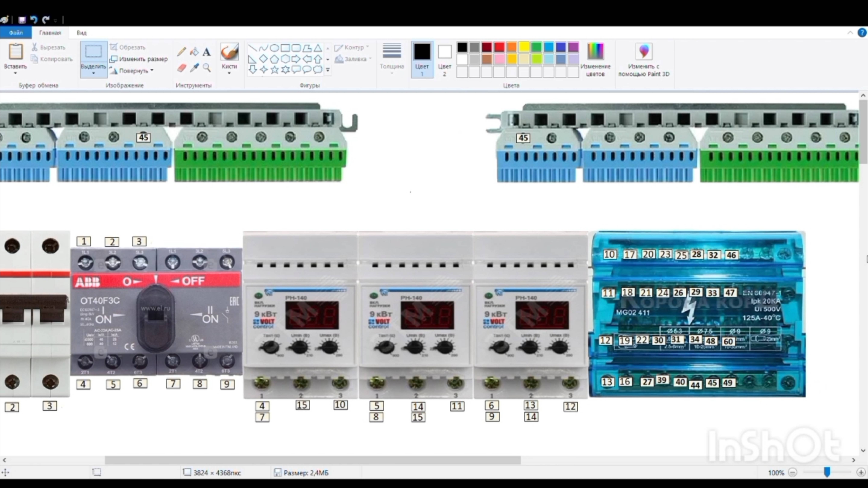Viewport: 868px width, 488px height.
Task: Click the Paste (Вставить) clipboard icon
Action: coord(16,52)
